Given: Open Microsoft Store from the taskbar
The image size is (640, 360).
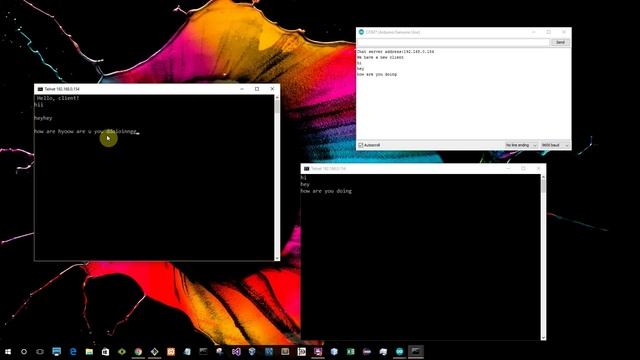Looking at the screenshot, I should pos(105,351).
